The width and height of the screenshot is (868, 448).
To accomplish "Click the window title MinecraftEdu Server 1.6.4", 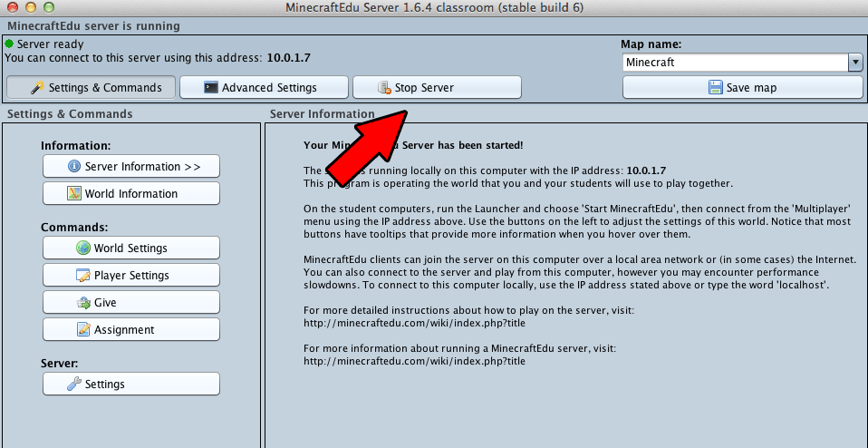I will click(x=434, y=8).
